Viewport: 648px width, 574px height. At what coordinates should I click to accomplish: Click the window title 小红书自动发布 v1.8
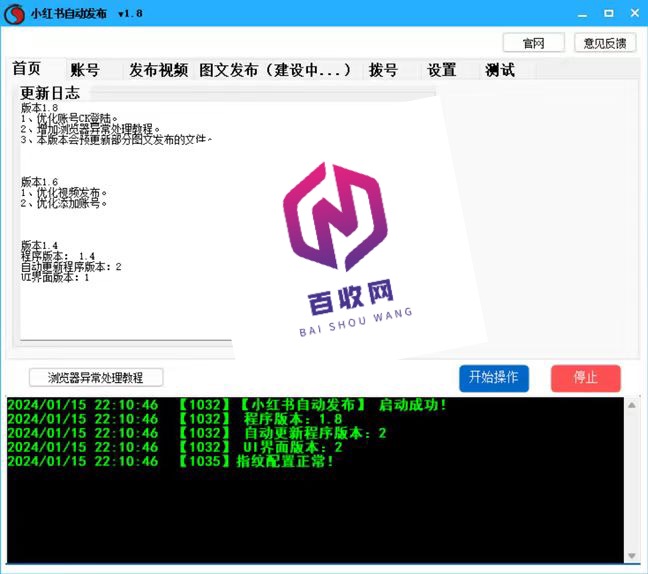(x=87, y=14)
